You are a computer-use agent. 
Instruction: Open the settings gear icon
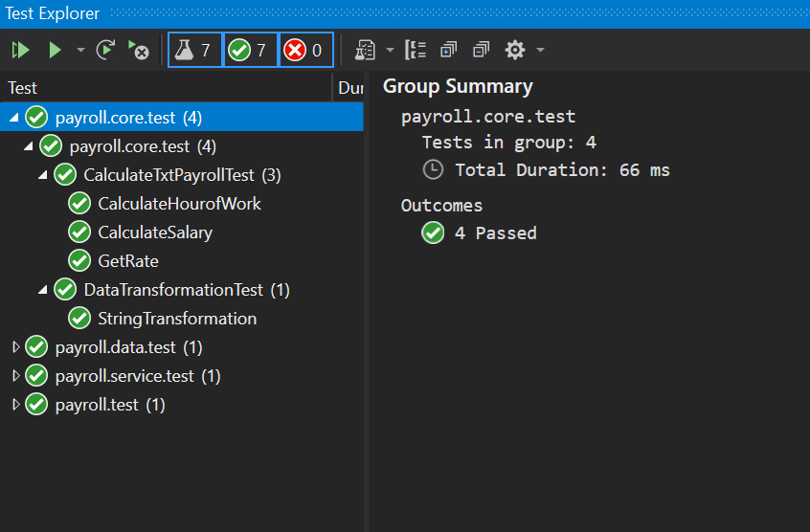[x=515, y=50]
